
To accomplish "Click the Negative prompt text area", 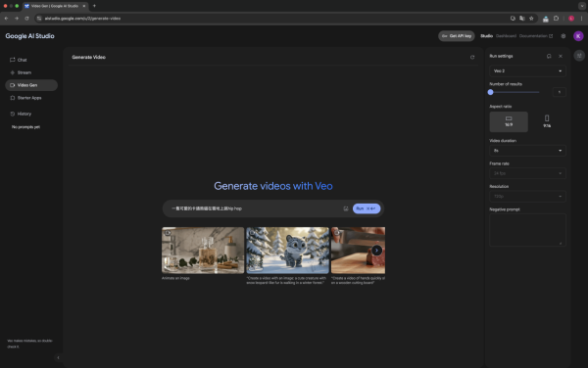I will click(527, 230).
